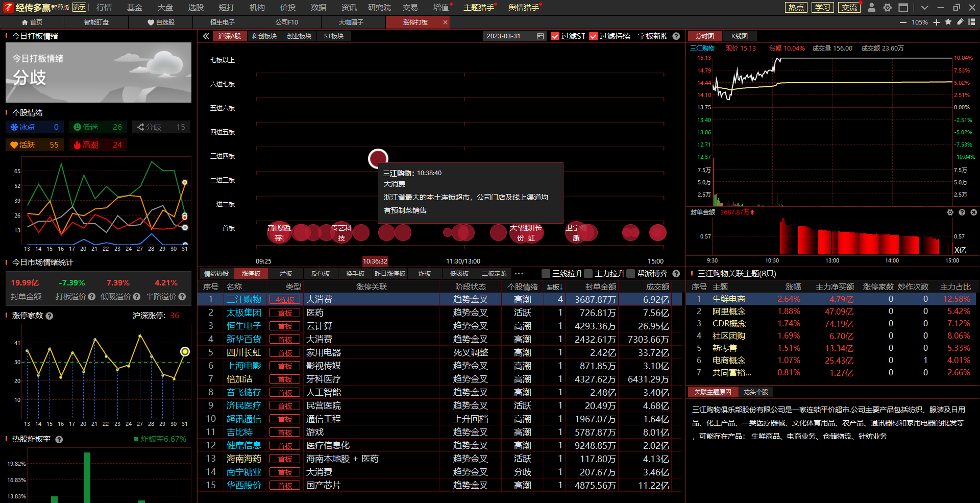Show more tabs with ellipsis icon
The width and height of the screenshot is (980, 503).
click(x=519, y=273)
